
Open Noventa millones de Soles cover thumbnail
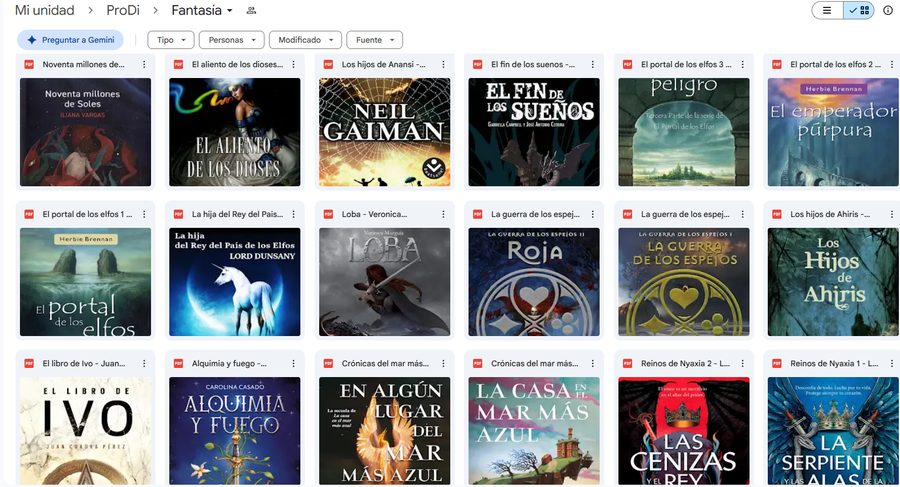[86, 132]
